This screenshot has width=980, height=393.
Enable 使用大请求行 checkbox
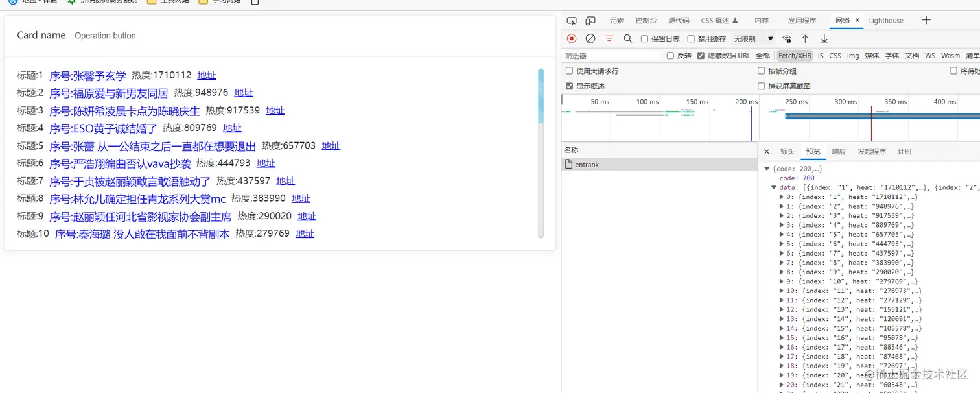click(569, 71)
